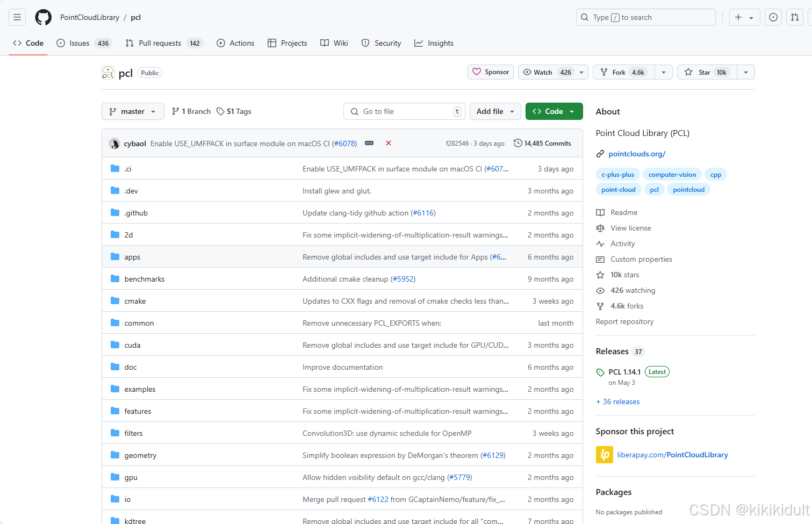Click the Readme book icon
This screenshot has width=812, height=524.
point(600,213)
